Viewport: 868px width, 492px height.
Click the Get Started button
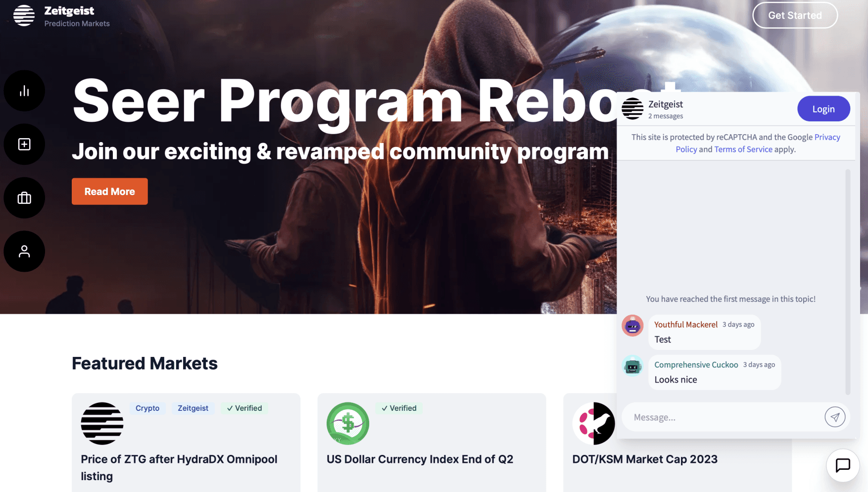pos(795,15)
